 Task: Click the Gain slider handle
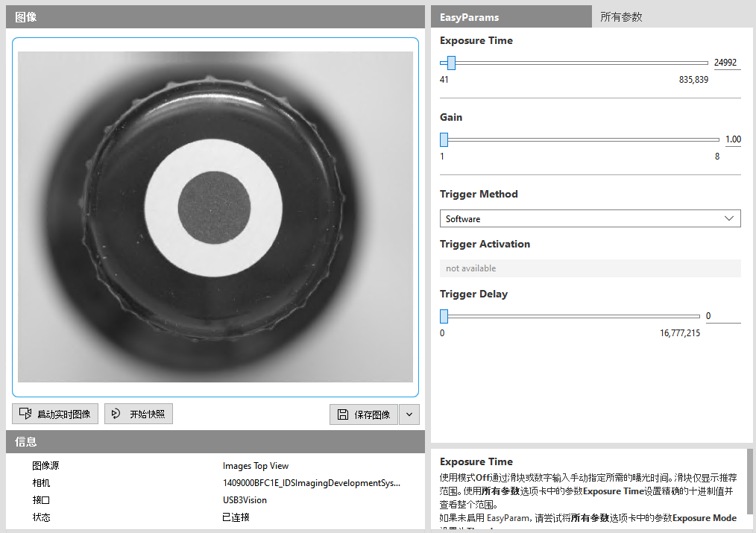pos(444,139)
